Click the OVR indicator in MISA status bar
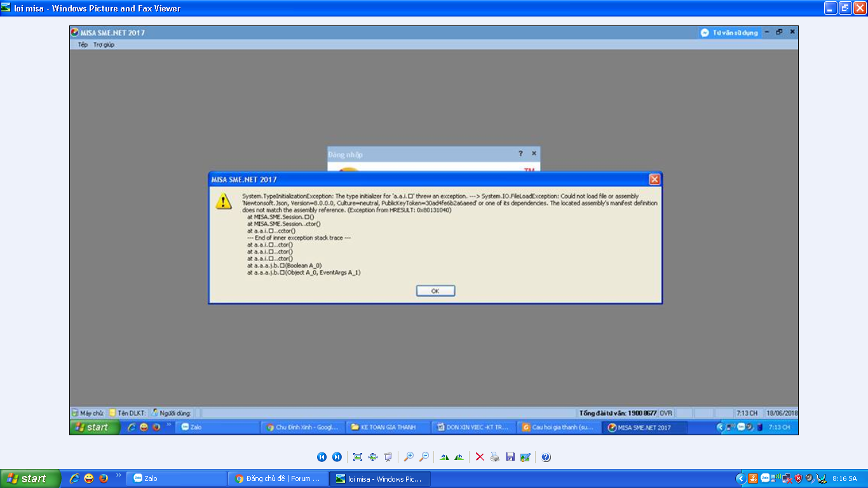Viewport: 868px width, 488px height. [x=666, y=412]
